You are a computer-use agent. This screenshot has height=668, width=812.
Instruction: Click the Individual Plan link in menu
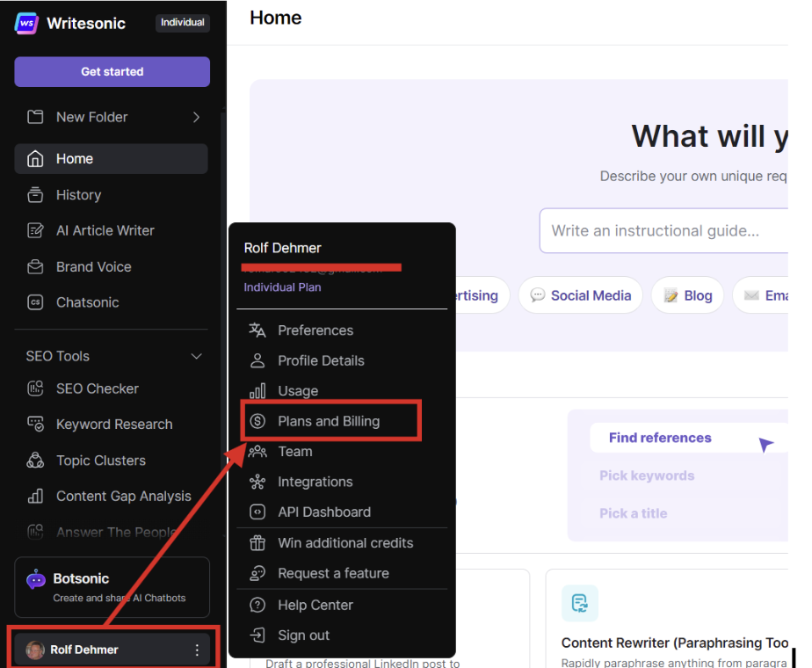coord(282,287)
